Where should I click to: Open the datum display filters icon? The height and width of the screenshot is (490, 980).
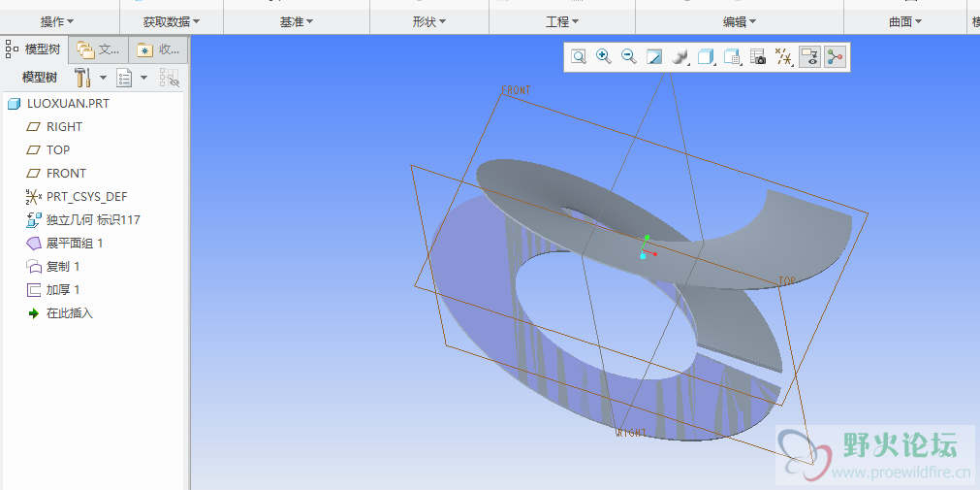click(x=784, y=57)
